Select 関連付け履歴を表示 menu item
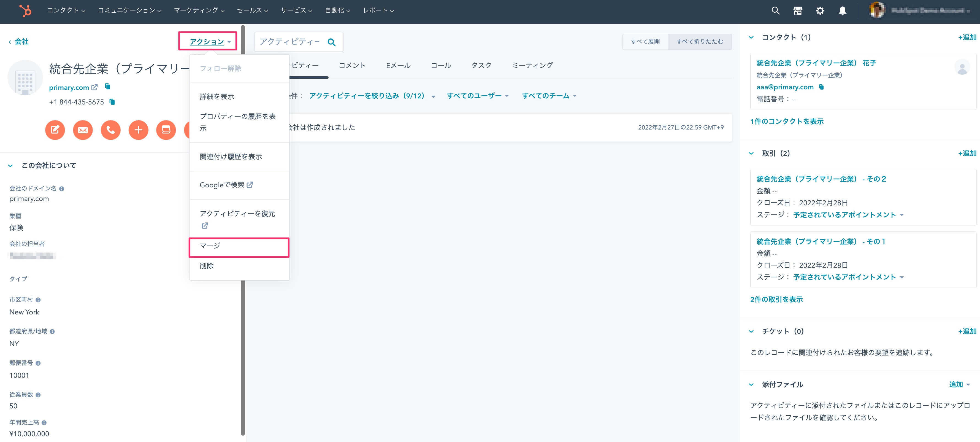This screenshot has height=442, width=980. 239,157
